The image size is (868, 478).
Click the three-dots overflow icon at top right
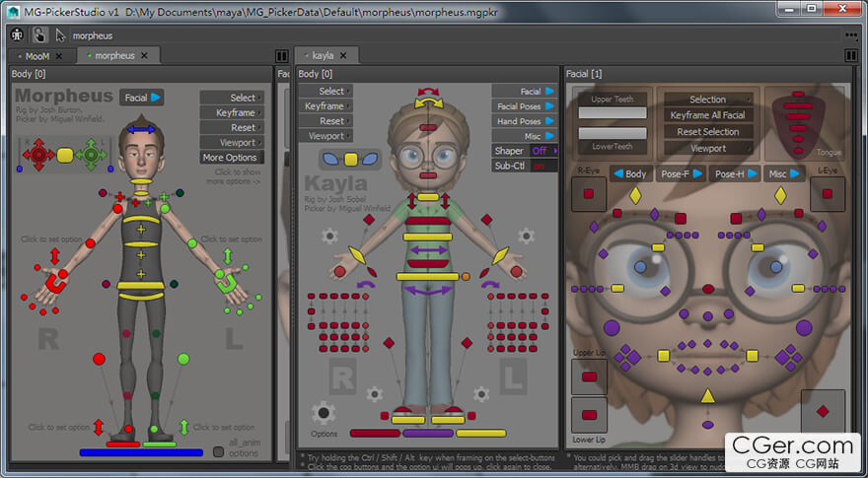[851, 35]
